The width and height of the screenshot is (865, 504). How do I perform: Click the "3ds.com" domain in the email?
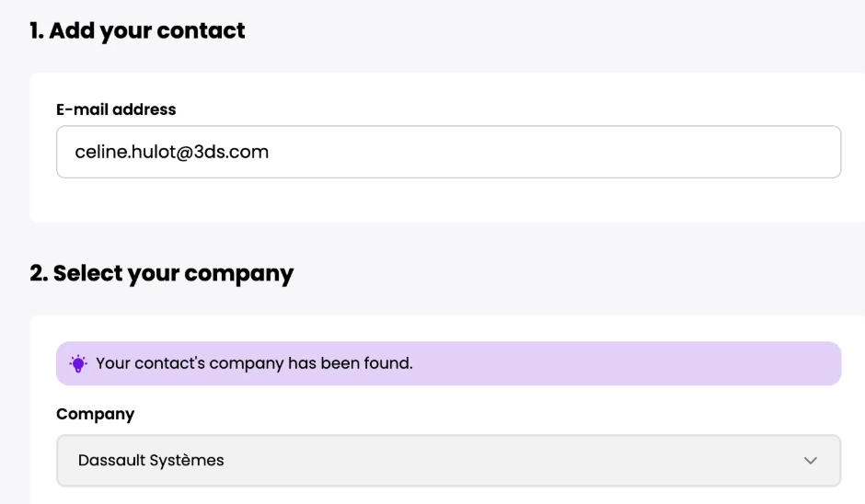pyautogui.click(x=232, y=152)
